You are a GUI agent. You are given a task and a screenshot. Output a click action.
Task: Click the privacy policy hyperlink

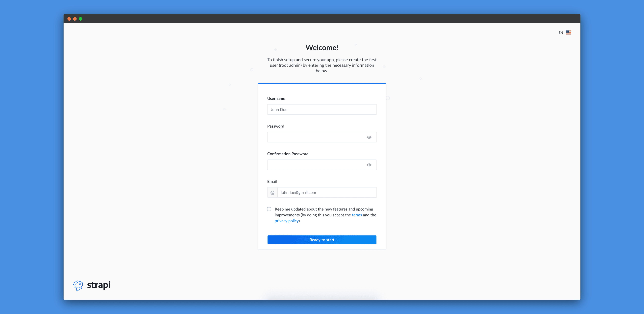point(286,221)
